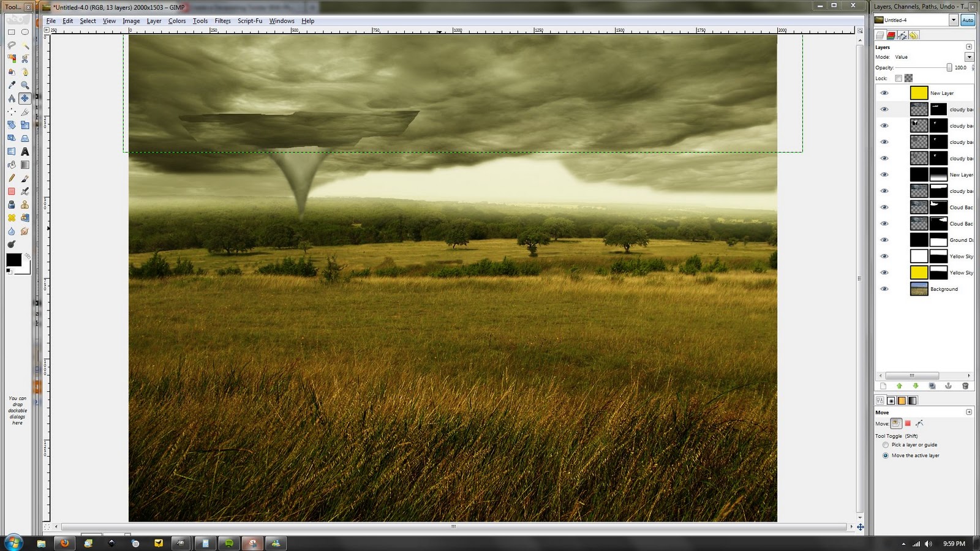
Task: Click the 'New Layer' button below the layers list
Action: click(882, 386)
